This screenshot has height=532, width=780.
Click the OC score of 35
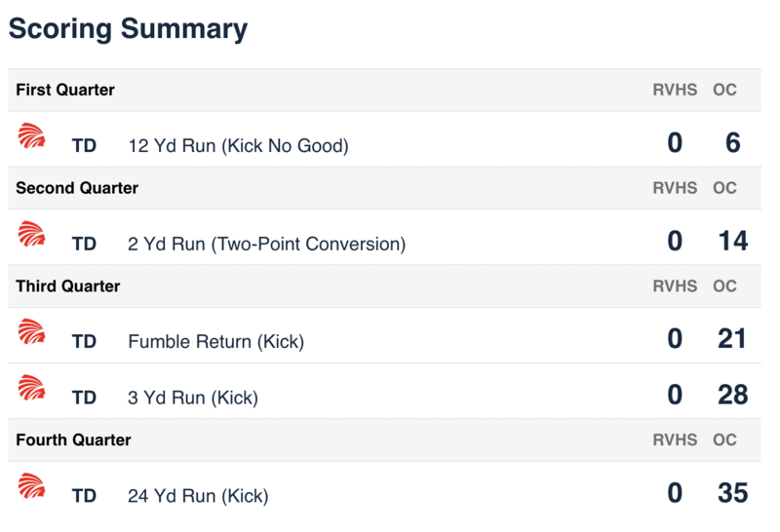[x=731, y=493]
